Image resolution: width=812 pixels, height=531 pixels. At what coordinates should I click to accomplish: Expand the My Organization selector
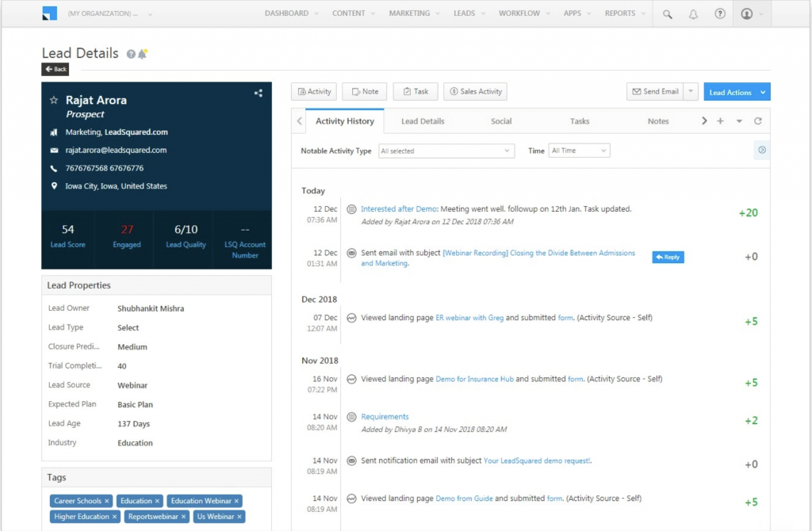[109, 14]
